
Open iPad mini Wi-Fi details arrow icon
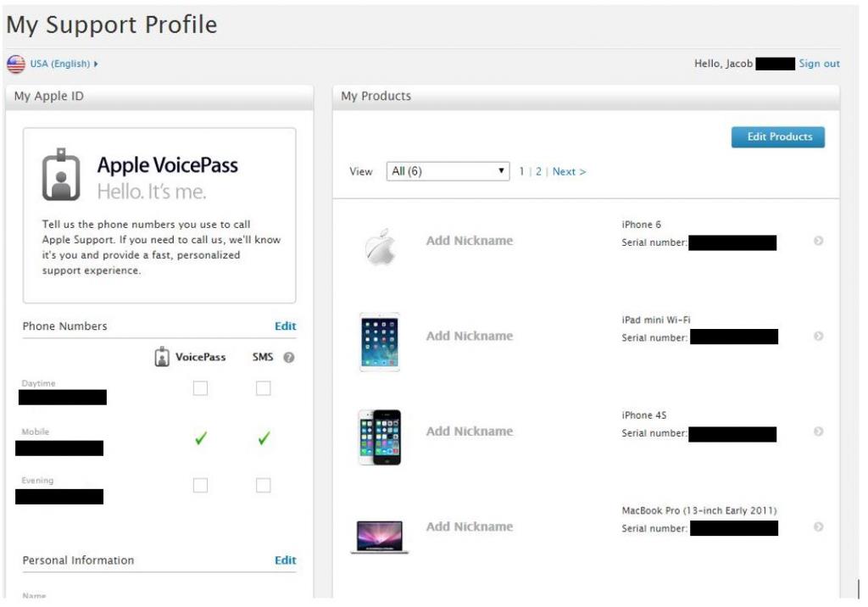[818, 337]
